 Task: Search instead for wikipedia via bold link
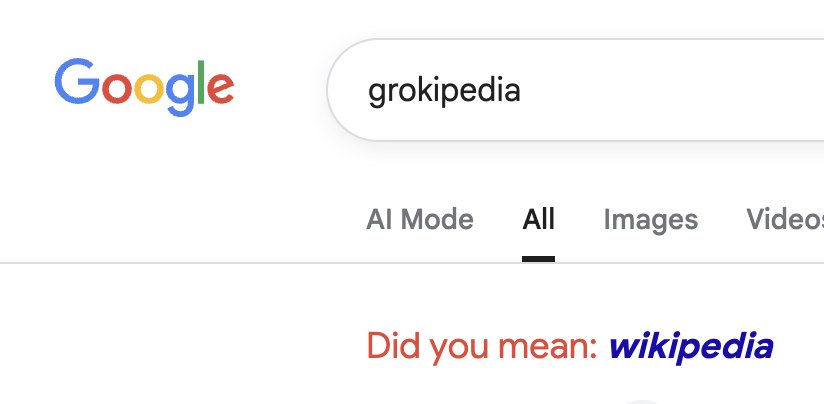point(690,346)
